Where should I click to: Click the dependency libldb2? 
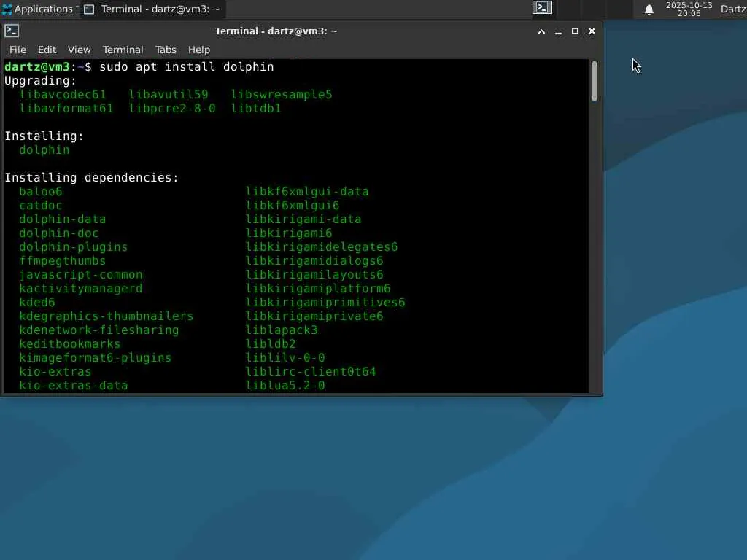(271, 343)
